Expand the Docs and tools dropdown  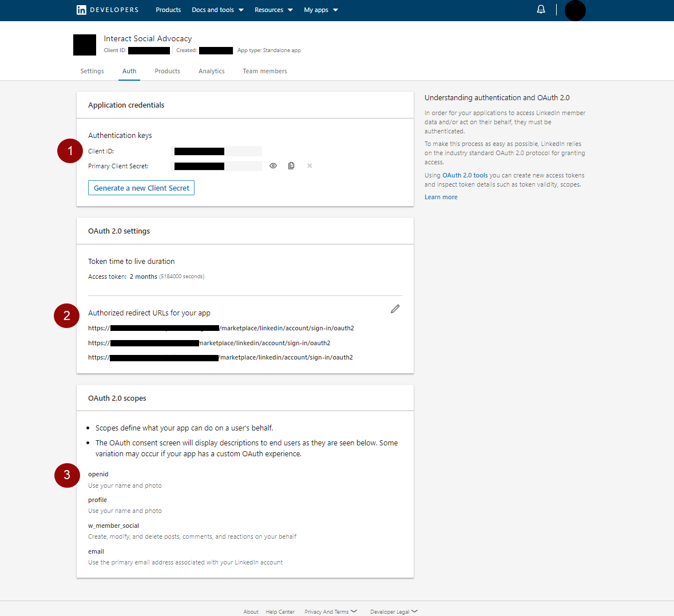[x=217, y=10]
